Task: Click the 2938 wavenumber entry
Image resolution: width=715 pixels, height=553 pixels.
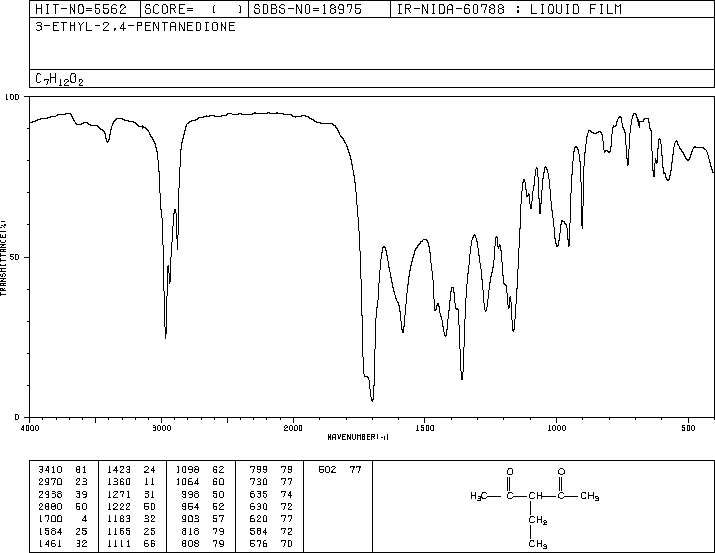Action: coord(50,494)
